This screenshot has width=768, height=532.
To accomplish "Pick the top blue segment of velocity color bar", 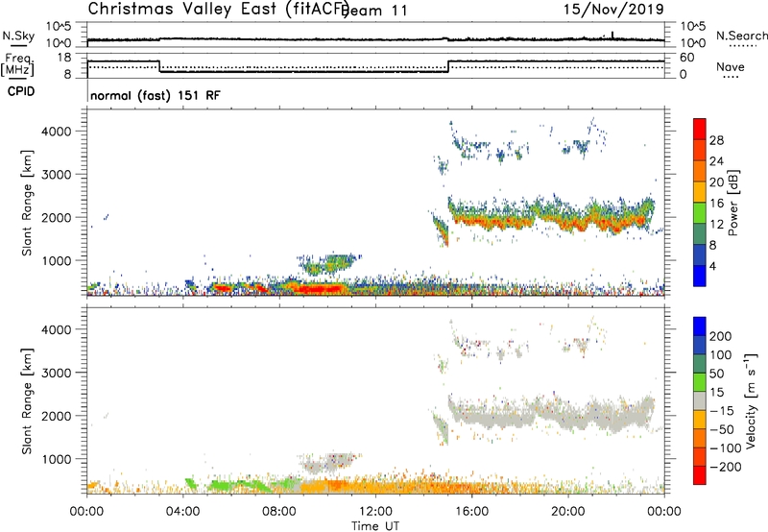I will tap(700, 326).
